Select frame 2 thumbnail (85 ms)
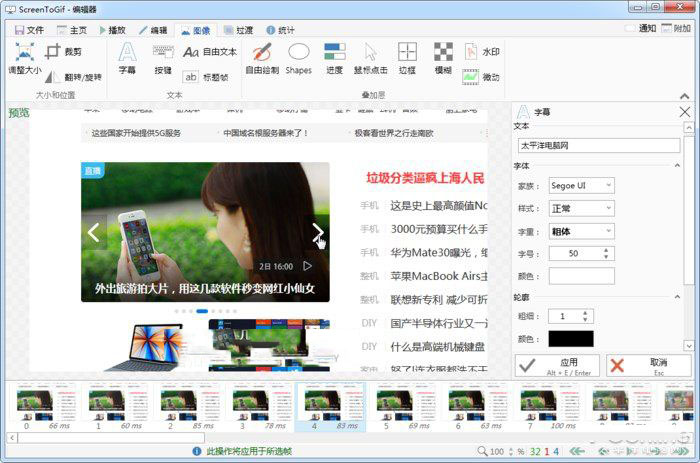This screenshot has height=463, width=700. [x=187, y=407]
